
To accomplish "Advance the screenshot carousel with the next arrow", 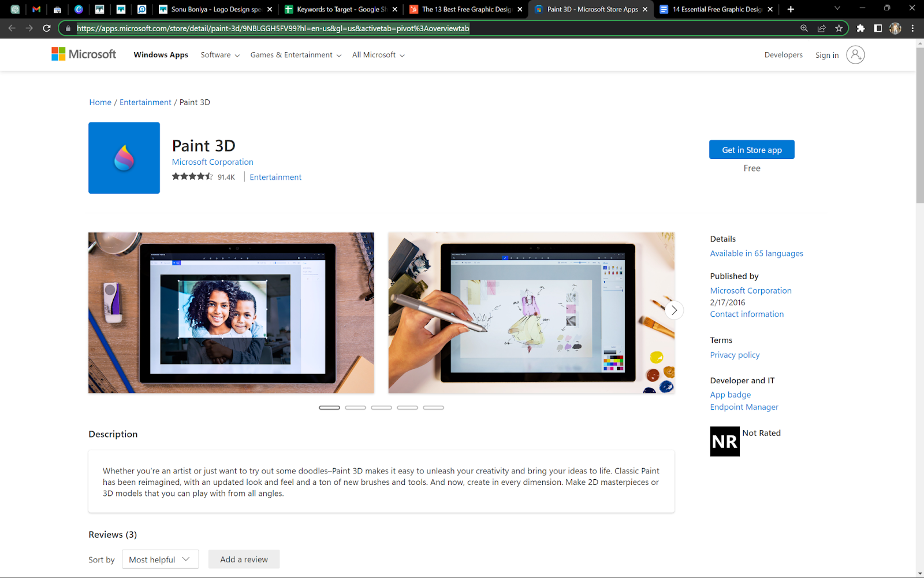I will (674, 310).
